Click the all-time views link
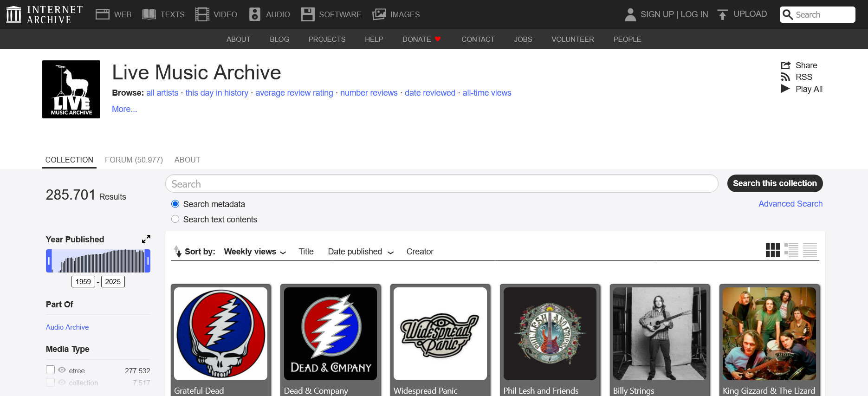Image resolution: width=868 pixels, height=396 pixels. (487, 93)
